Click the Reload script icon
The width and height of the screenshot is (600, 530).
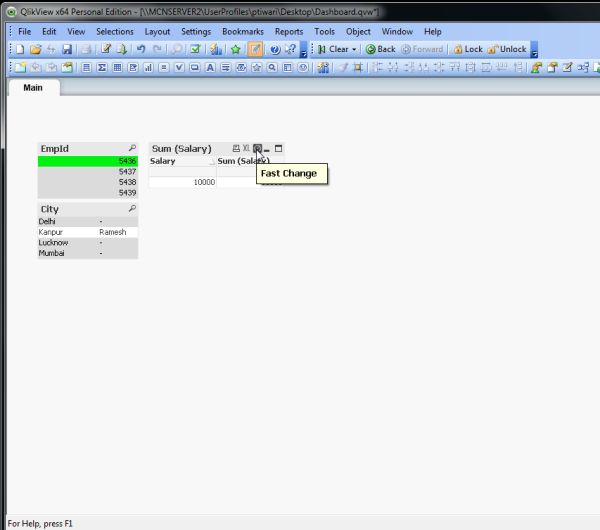[122, 49]
